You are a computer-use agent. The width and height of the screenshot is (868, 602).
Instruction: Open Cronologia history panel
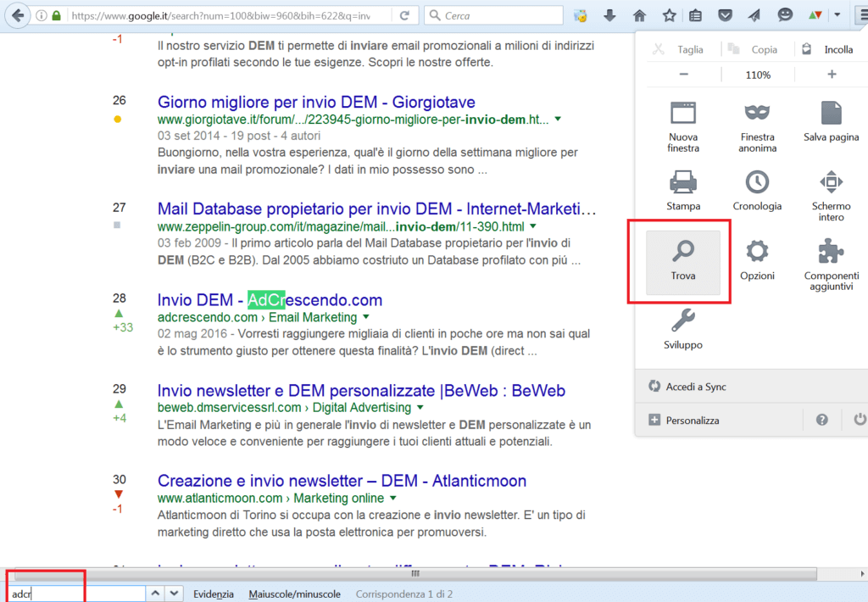click(x=757, y=190)
